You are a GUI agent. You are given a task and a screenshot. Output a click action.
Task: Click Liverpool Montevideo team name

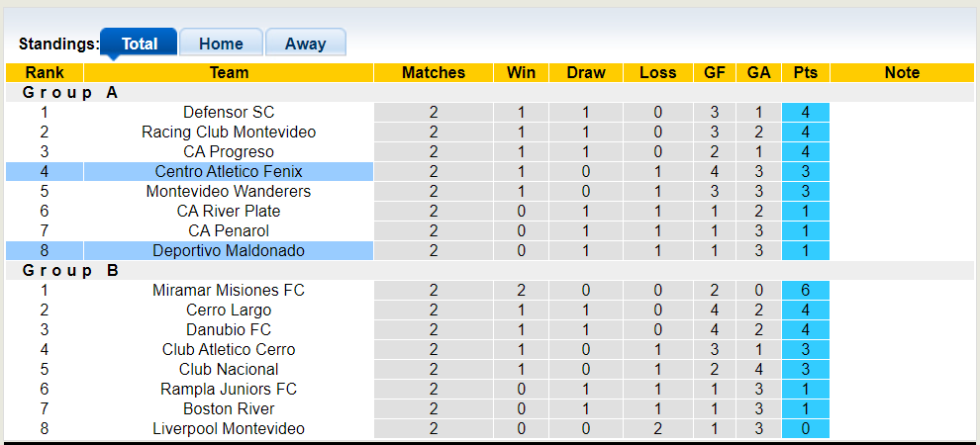tap(229, 429)
